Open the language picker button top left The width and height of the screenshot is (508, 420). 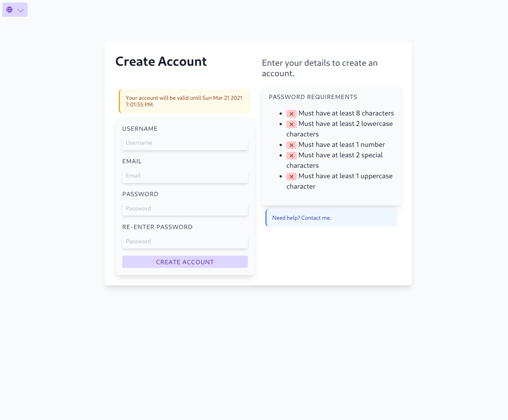click(x=15, y=10)
